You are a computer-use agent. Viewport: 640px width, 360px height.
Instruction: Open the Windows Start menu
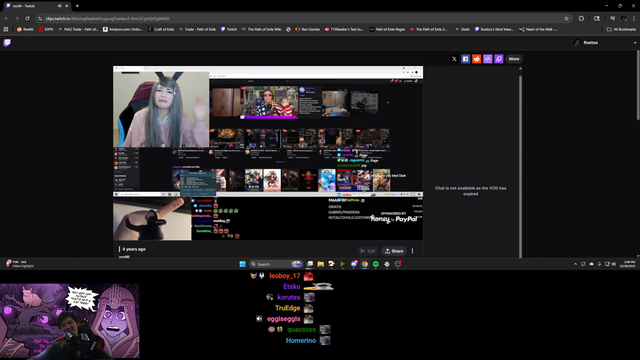click(x=242, y=264)
